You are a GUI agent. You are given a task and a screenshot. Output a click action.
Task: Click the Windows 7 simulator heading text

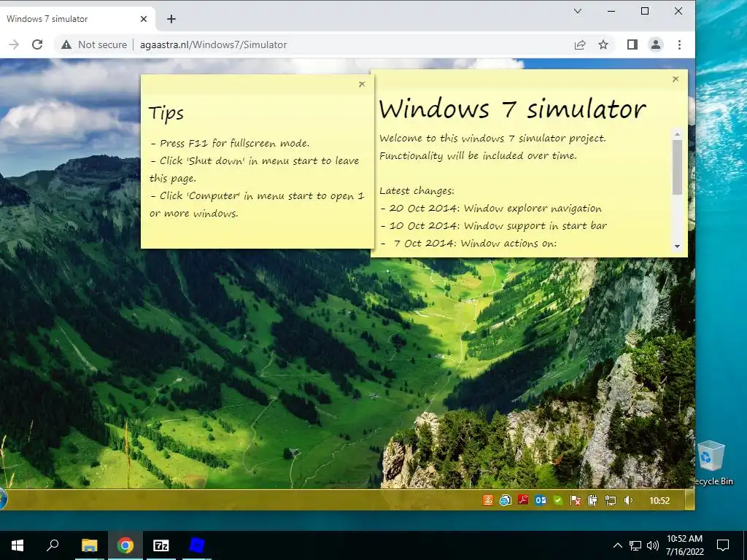[513, 109]
